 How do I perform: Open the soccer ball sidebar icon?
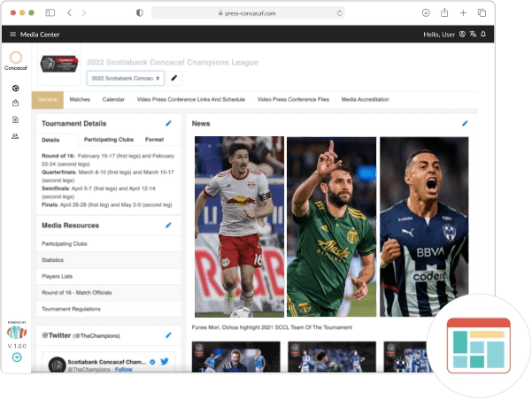tap(16, 88)
